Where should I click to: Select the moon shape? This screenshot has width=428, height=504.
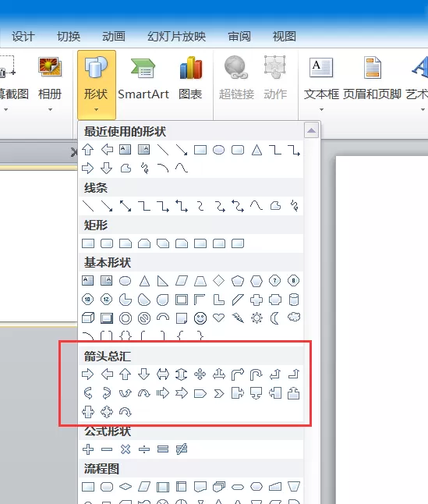[275, 318]
